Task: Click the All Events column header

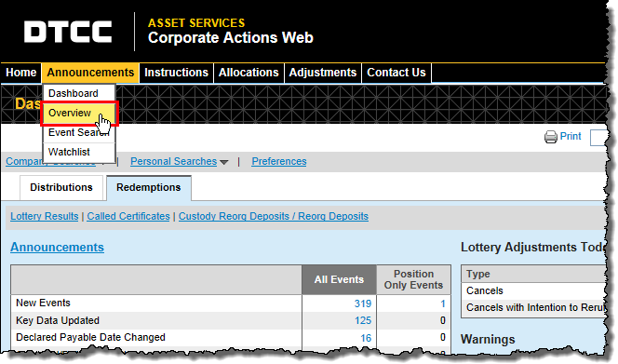Action: (339, 279)
